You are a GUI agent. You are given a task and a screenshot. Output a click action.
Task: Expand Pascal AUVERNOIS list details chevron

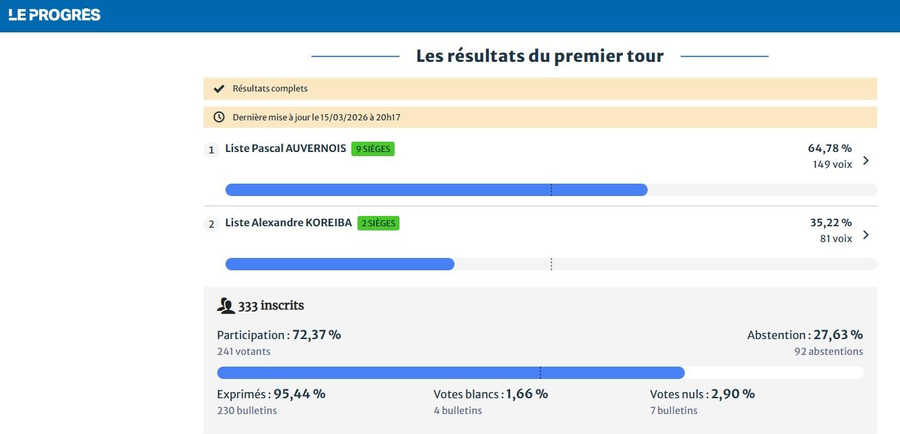click(865, 160)
